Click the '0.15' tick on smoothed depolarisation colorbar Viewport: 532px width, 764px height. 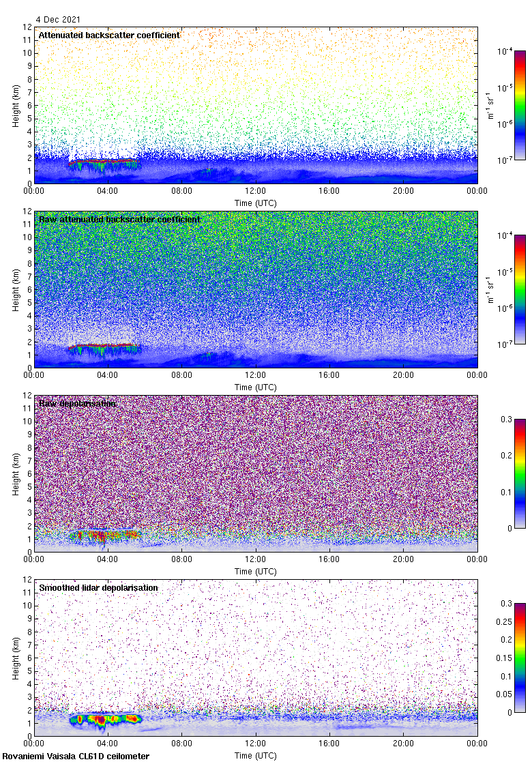tap(504, 658)
